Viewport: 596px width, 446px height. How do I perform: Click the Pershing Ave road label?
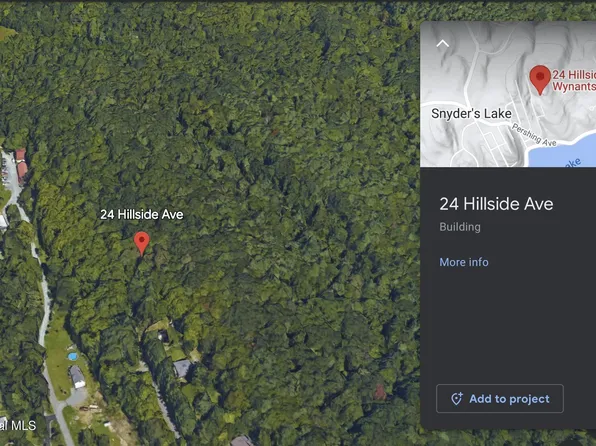534,135
